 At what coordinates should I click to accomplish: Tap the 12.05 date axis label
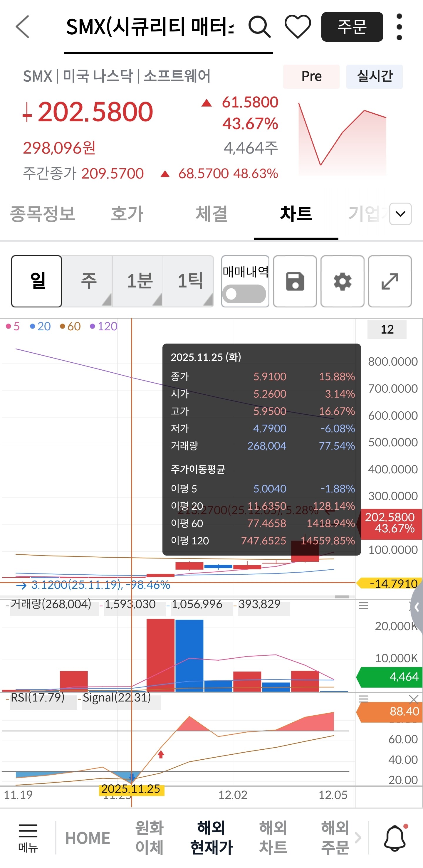pos(333,795)
